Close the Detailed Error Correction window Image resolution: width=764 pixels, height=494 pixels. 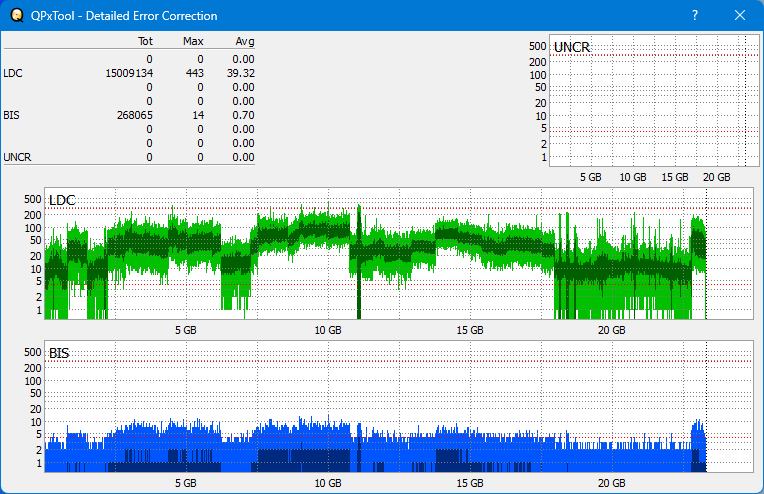740,16
